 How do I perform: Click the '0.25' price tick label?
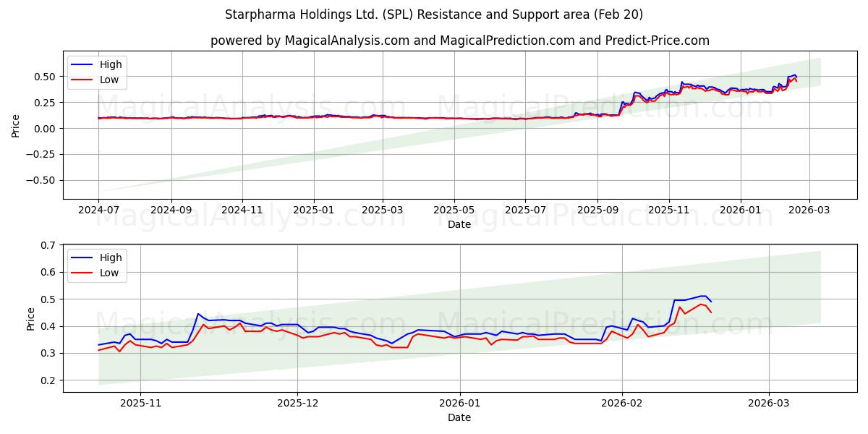(x=46, y=102)
